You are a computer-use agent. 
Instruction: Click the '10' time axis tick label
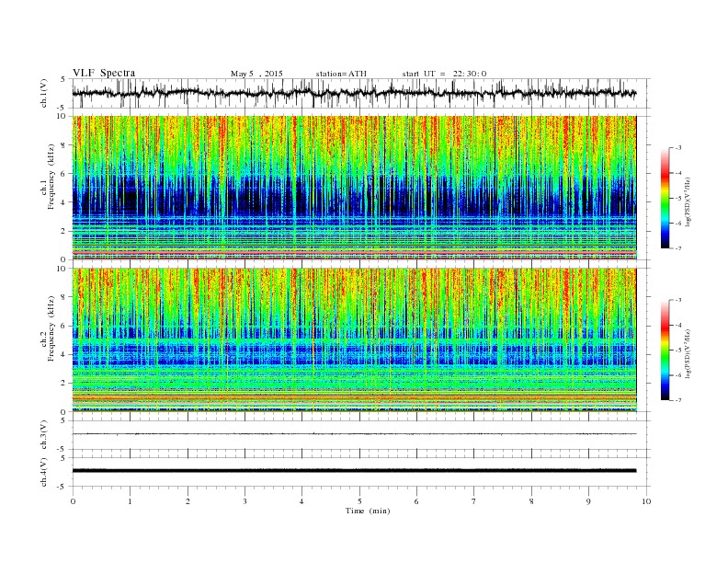tap(646, 501)
